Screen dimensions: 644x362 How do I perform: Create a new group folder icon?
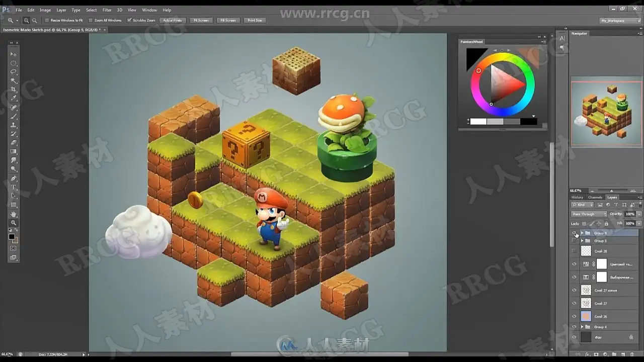[614, 354]
